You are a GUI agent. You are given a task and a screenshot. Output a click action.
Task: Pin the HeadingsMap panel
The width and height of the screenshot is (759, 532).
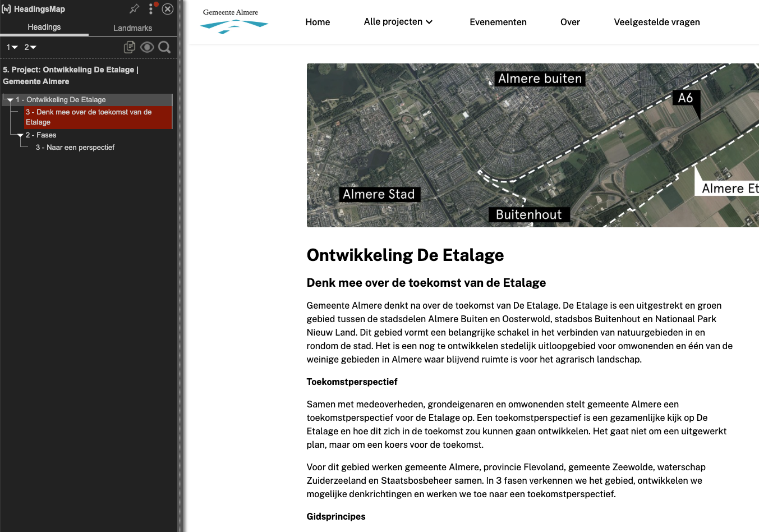(134, 8)
